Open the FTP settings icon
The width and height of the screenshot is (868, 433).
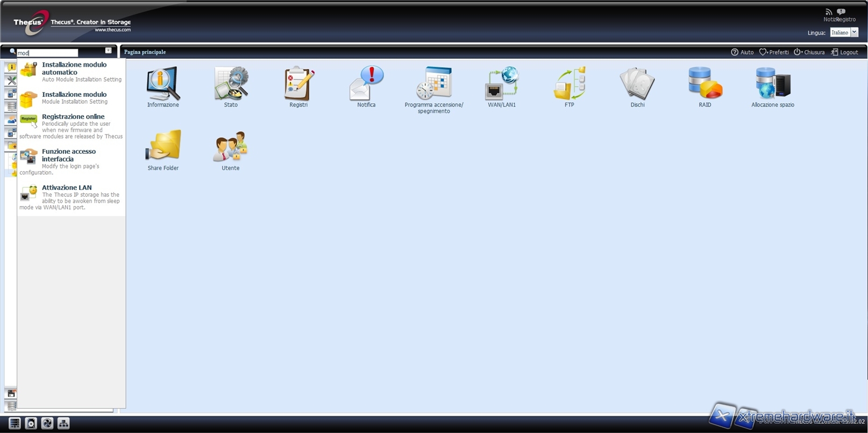569,84
